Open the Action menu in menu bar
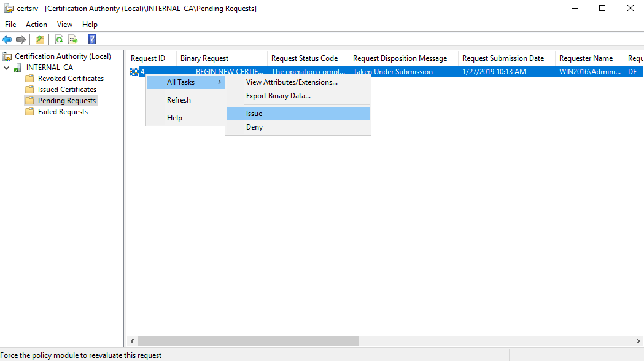Screen dimensions: 644x361 coord(36,25)
